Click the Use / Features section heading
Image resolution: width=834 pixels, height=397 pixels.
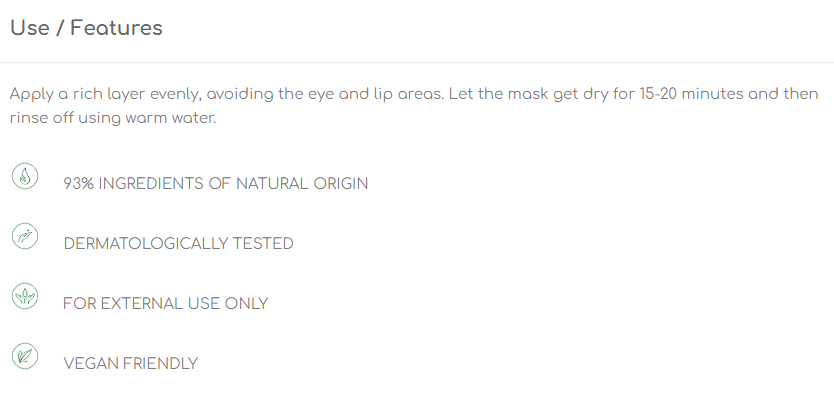(86, 28)
